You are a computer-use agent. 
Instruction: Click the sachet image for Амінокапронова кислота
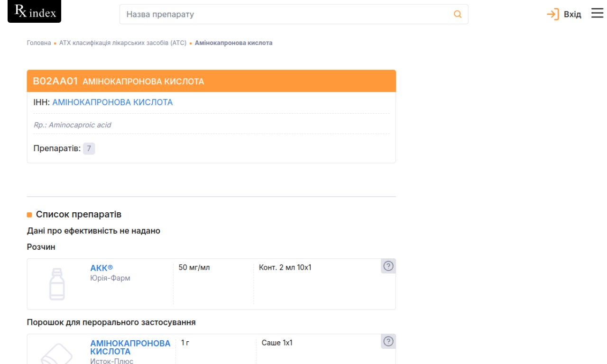tap(57, 354)
